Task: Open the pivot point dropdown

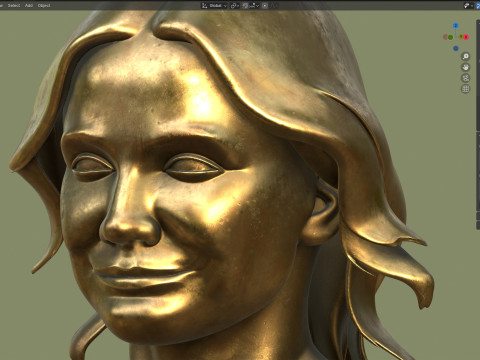Action: click(235, 5)
